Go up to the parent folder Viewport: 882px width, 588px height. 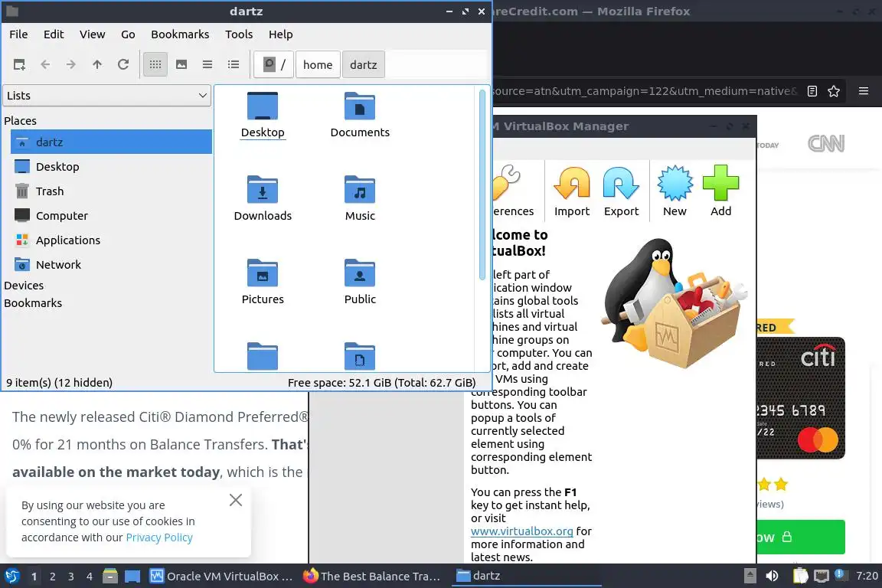pos(96,65)
